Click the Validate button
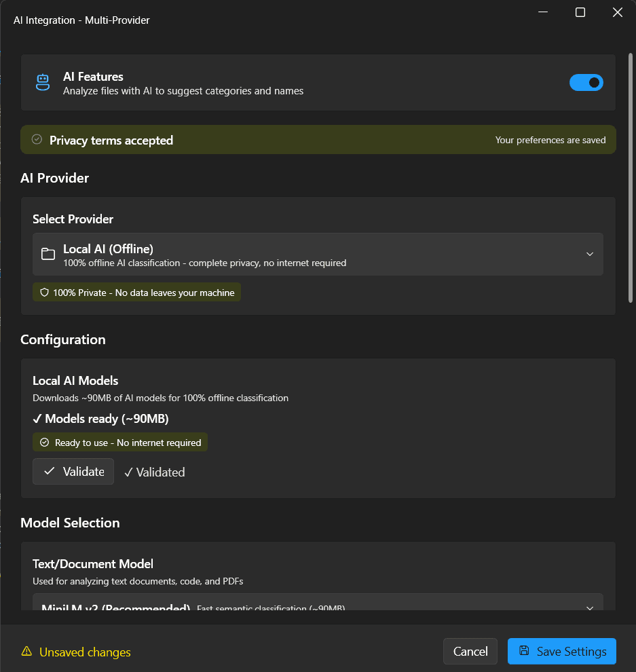 click(x=73, y=471)
